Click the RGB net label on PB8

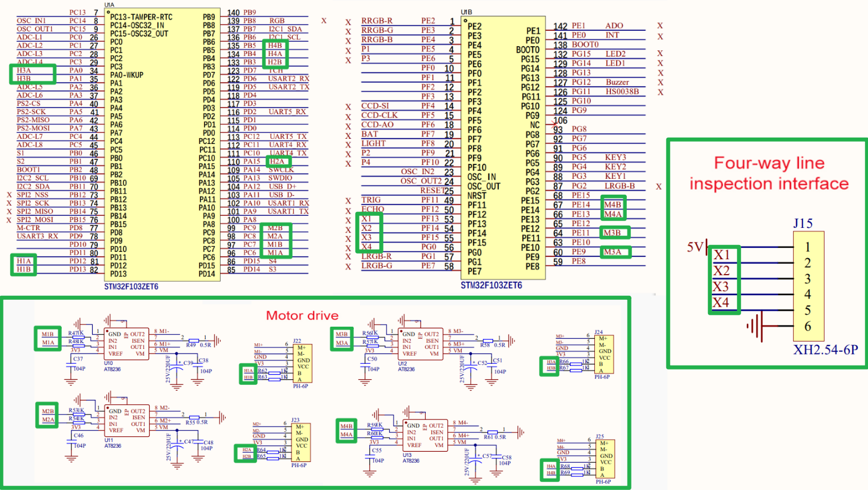pyautogui.click(x=277, y=21)
